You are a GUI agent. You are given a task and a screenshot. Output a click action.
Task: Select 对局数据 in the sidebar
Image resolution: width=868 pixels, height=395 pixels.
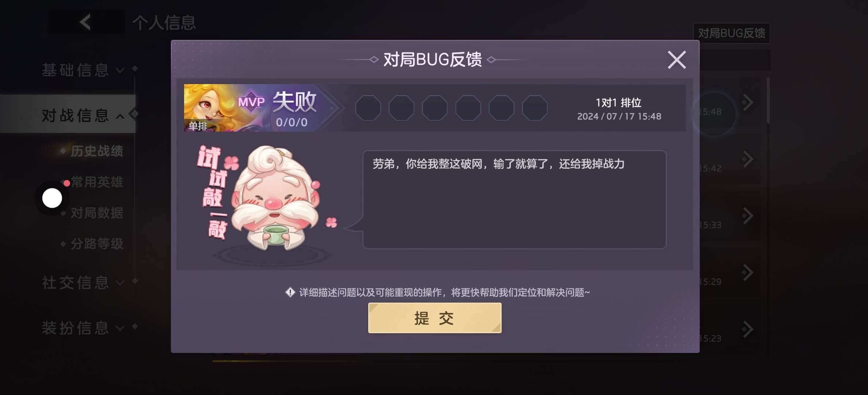[97, 212]
